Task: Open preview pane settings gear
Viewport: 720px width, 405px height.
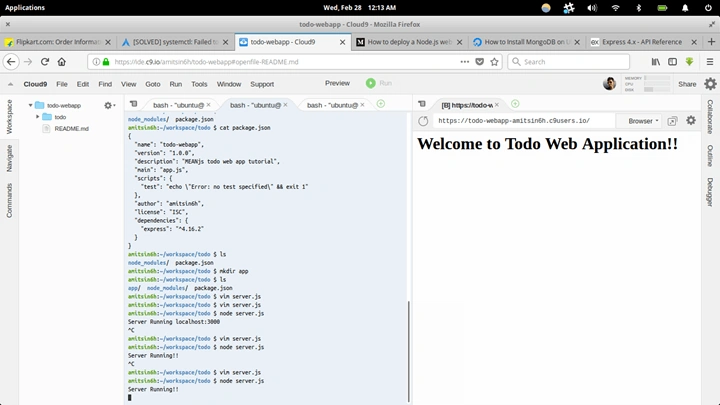Action: tap(691, 120)
